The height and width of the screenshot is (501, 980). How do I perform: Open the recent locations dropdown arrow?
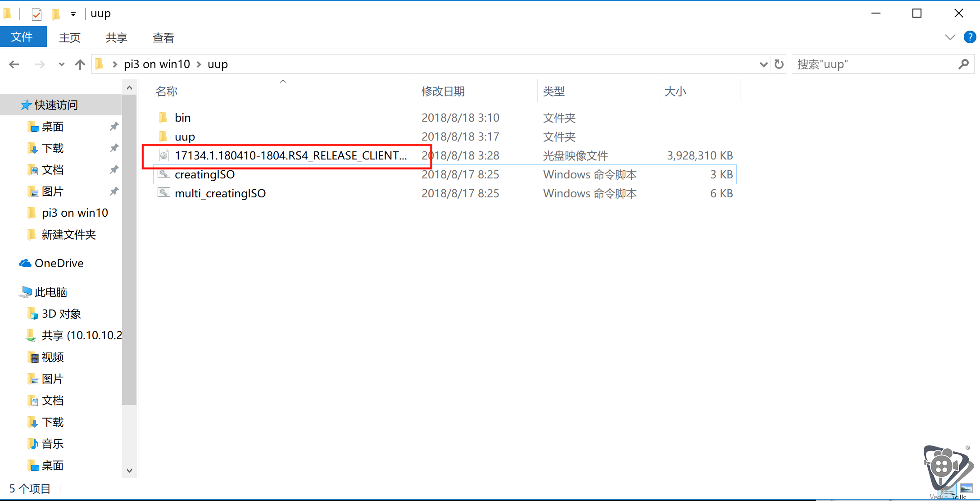(x=61, y=64)
